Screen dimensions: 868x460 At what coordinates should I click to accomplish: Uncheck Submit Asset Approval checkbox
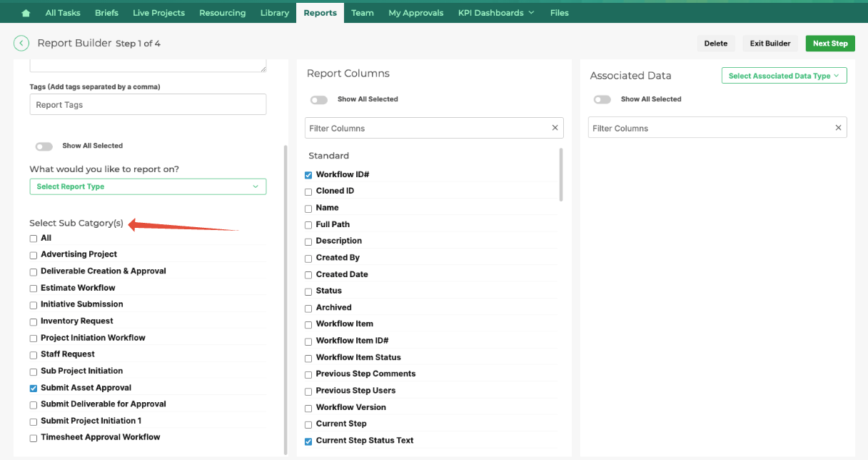tap(34, 389)
